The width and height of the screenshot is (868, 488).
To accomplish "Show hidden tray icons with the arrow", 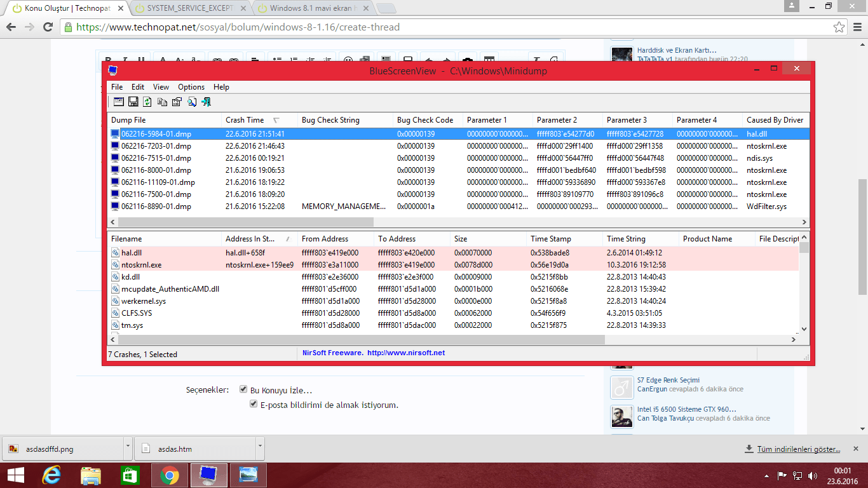I will 767,475.
